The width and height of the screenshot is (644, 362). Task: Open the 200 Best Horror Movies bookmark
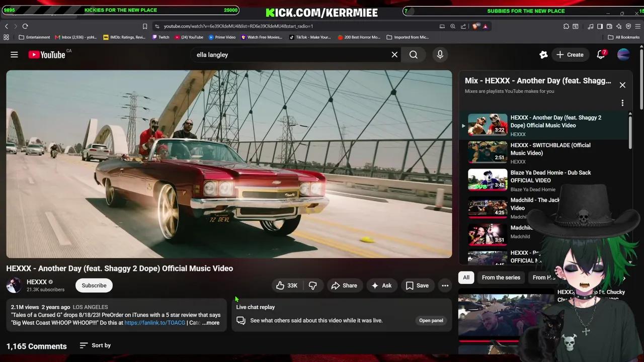point(359,37)
